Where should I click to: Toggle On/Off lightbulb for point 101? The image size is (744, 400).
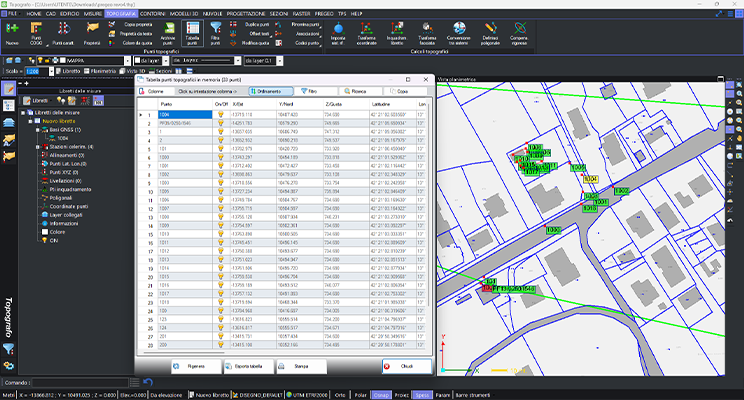[223, 149]
